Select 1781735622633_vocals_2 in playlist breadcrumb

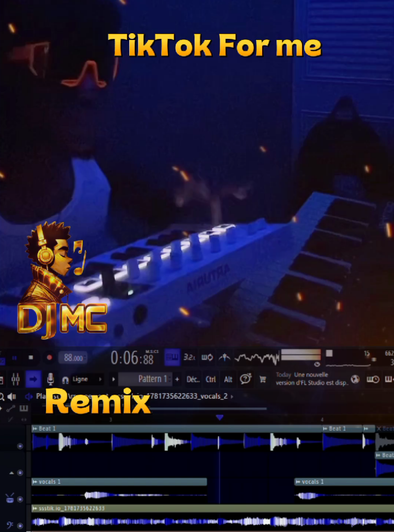pos(187,396)
